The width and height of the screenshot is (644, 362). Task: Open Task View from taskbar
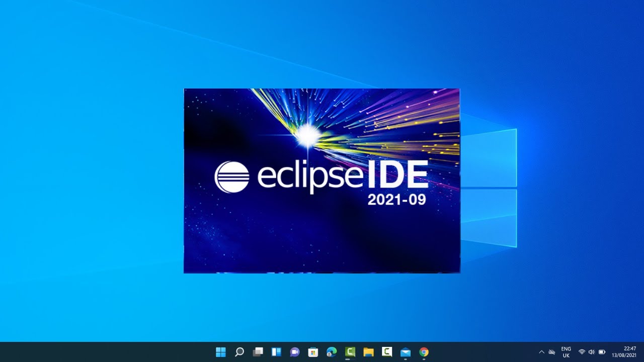point(258,352)
